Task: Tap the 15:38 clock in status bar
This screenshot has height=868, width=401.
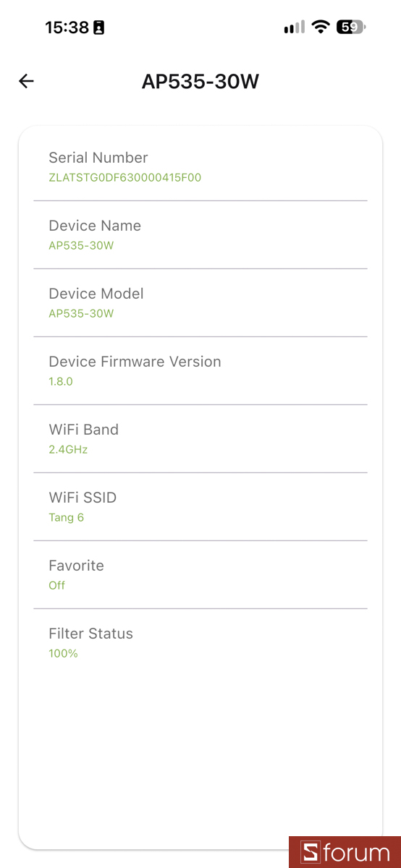Action: pos(67,27)
